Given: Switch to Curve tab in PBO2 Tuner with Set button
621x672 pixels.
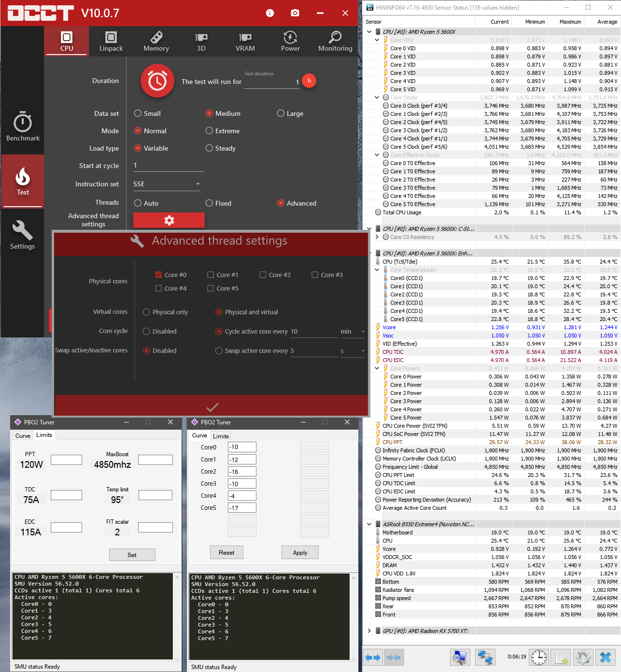Looking at the screenshot, I should pyautogui.click(x=23, y=435).
